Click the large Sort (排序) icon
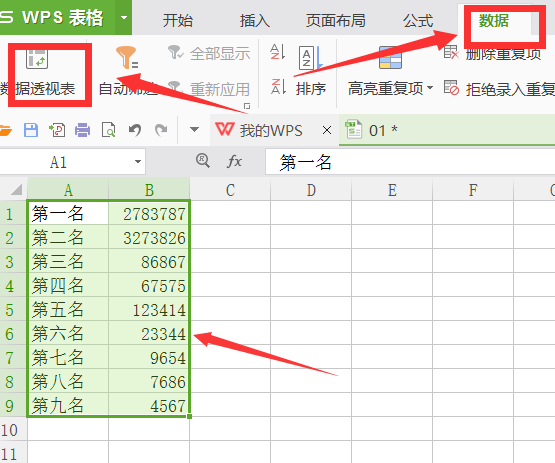Image resolution: width=555 pixels, height=463 pixels. click(310, 58)
